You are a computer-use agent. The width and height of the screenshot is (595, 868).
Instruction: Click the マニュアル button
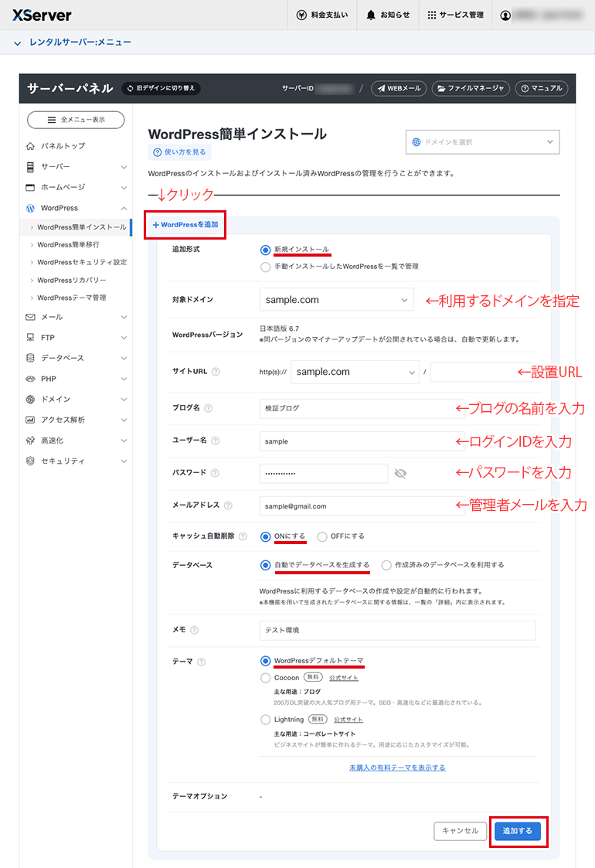(542, 89)
